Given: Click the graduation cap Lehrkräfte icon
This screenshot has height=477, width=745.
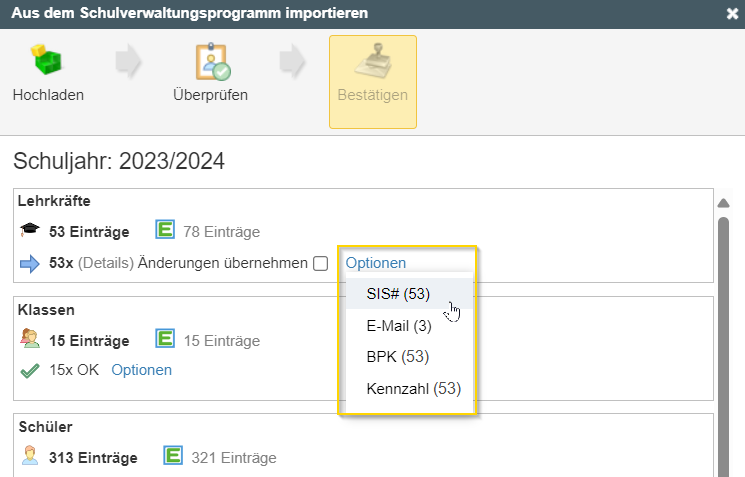Looking at the screenshot, I should (x=29, y=230).
